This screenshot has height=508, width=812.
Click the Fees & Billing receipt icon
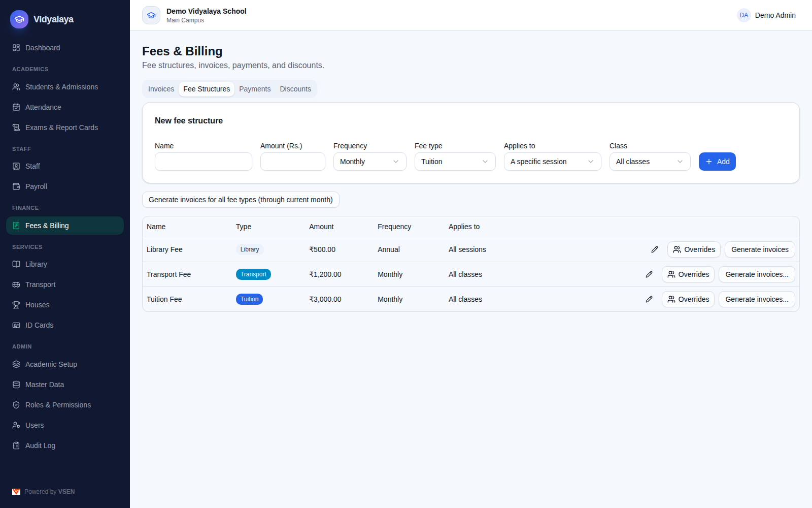tap(16, 226)
